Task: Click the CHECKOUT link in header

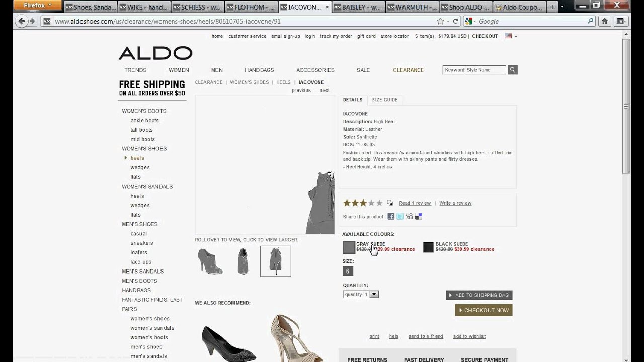Action: point(485,36)
